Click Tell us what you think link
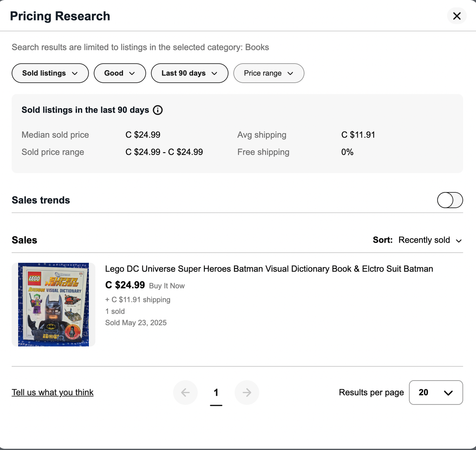Screen dimensions: 476x450 coord(53,393)
